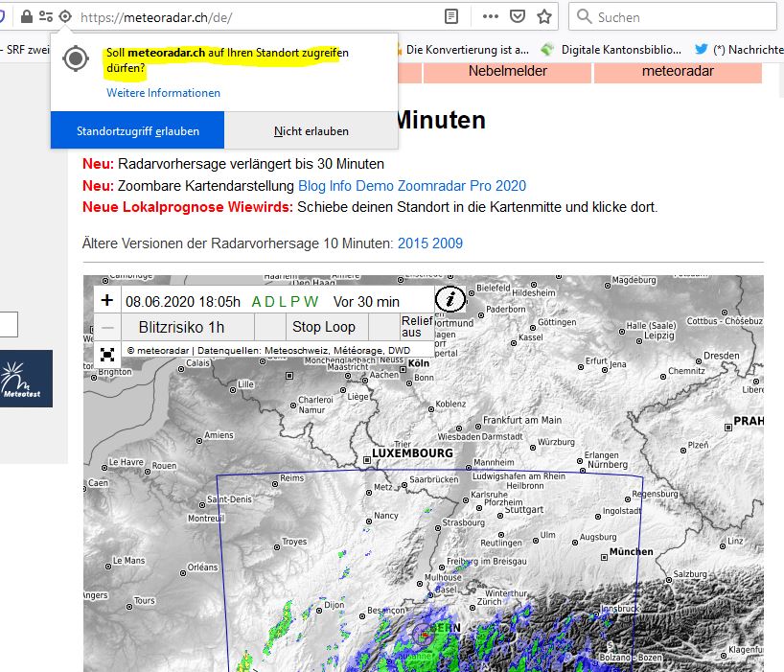The height and width of the screenshot is (672, 784).
Task: Open the site permissions icon in the address bar
Action: tap(46, 16)
